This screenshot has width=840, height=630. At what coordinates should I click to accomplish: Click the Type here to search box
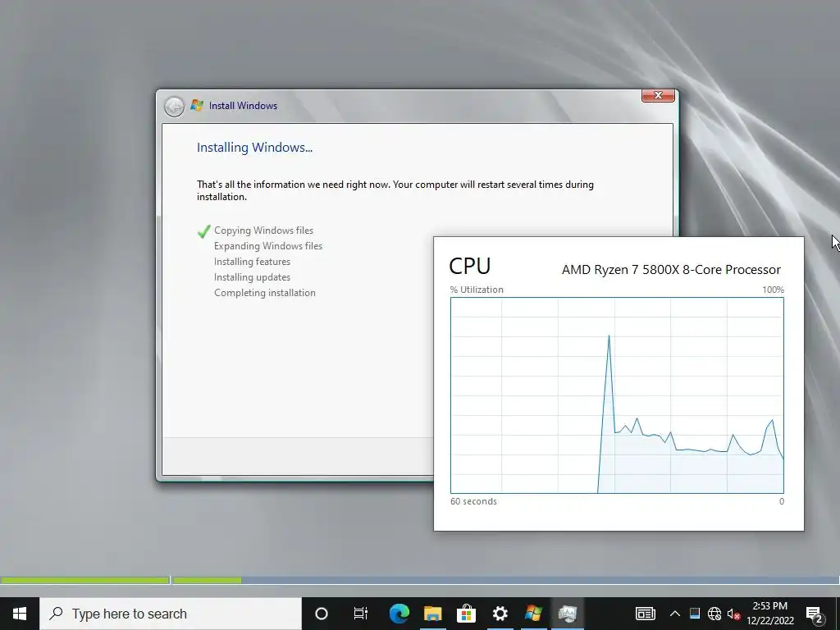pyautogui.click(x=171, y=614)
